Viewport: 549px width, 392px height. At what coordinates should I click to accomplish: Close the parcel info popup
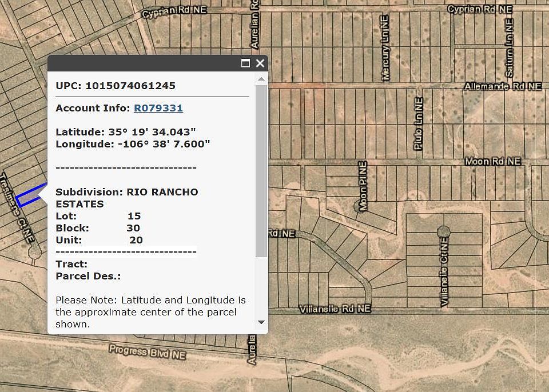point(260,63)
